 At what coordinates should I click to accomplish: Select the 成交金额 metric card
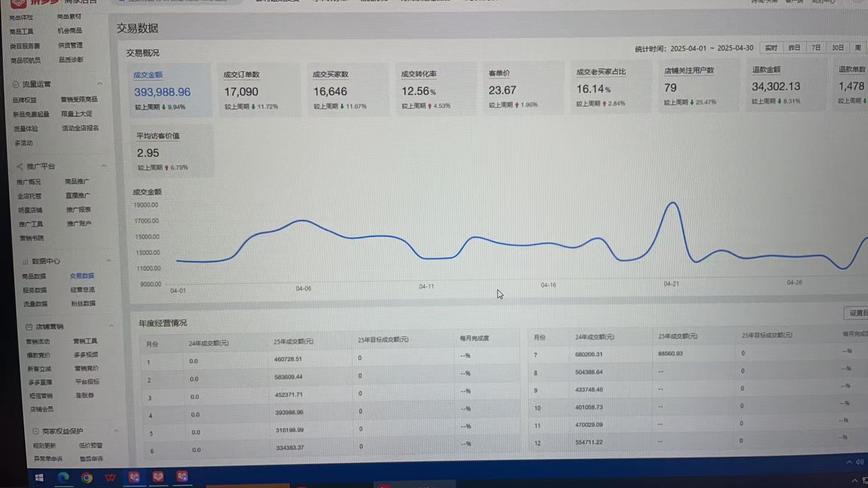pyautogui.click(x=170, y=90)
